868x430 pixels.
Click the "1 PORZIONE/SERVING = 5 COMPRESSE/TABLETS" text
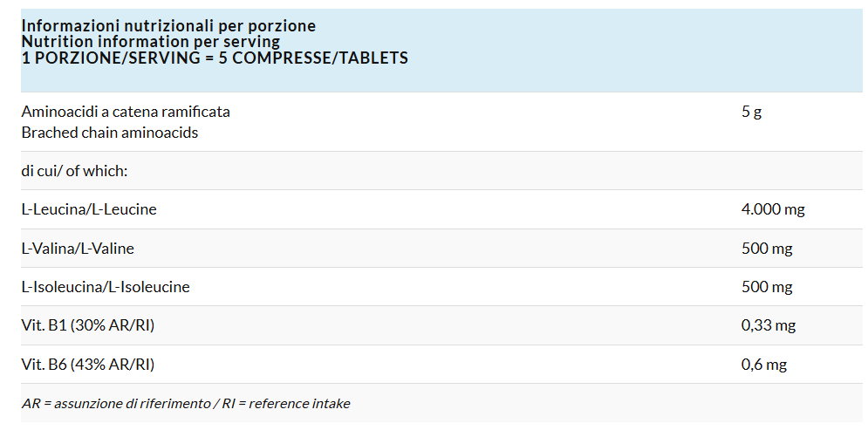click(215, 58)
